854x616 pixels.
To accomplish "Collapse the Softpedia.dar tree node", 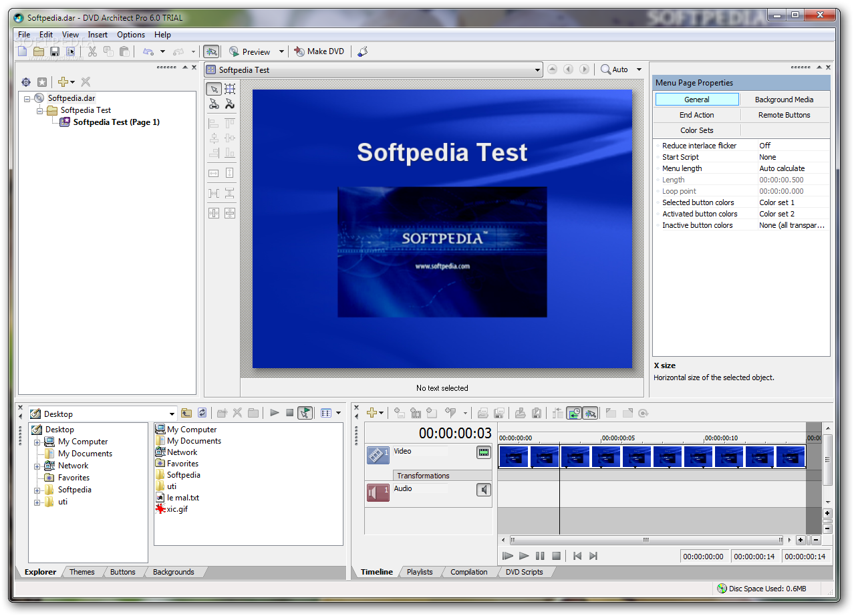I will click(27, 98).
